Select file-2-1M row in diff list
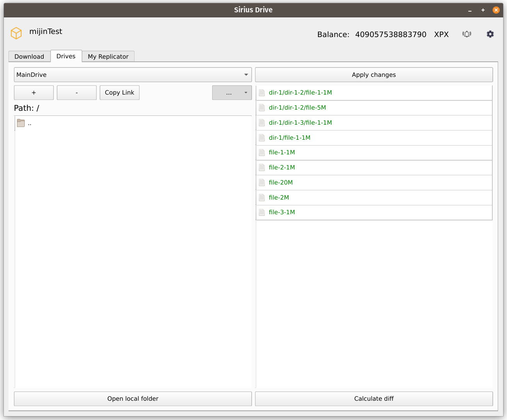507x420 pixels. click(x=374, y=168)
